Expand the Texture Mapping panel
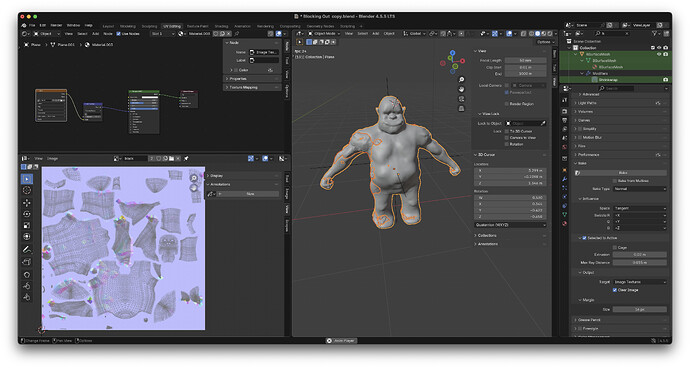The height and width of the screenshot is (368, 690). click(x=252, y=87)
